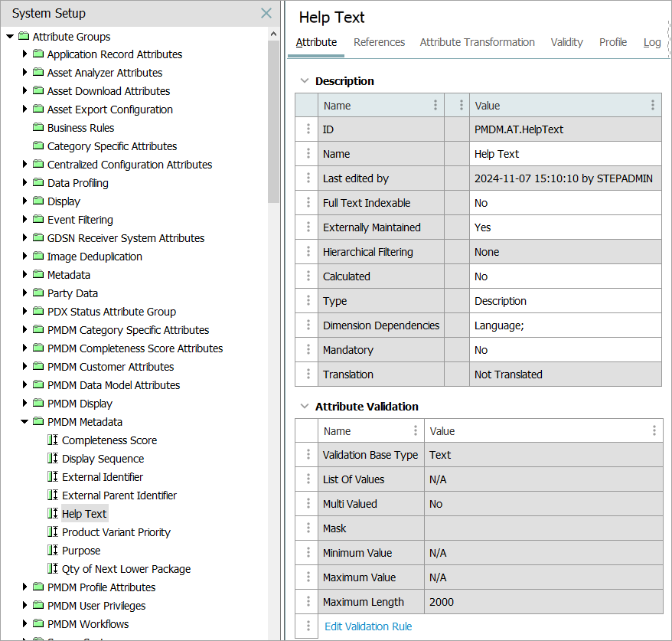The height and width of the screenshot is (641, 672).
Task: Expand the PMDM Workflows node
Action: pos(24,624)
